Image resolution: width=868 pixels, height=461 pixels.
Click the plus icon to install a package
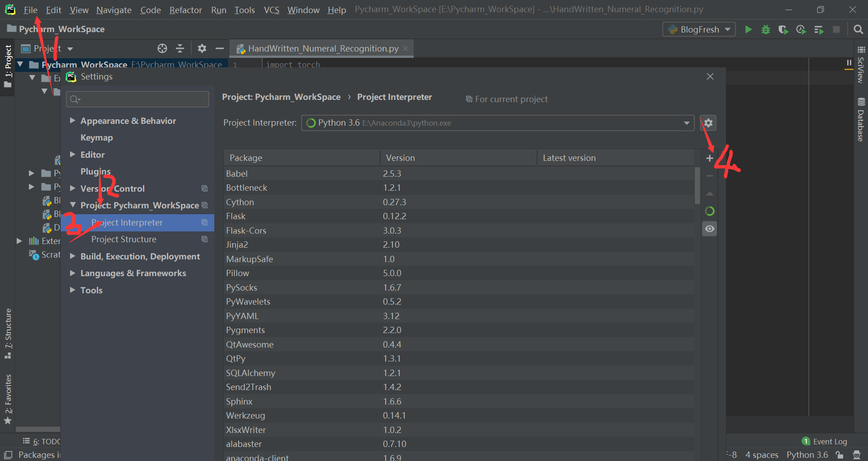pos(710,158)
